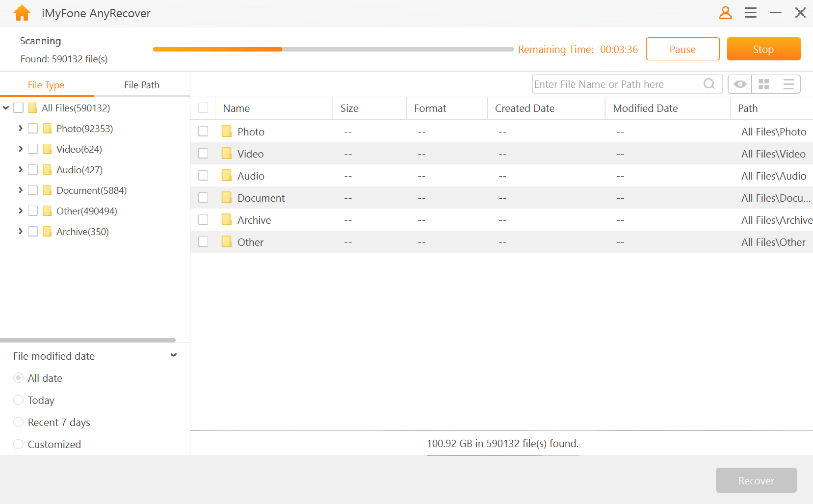Expand the Document(5884) tree item

click(20, 190)
